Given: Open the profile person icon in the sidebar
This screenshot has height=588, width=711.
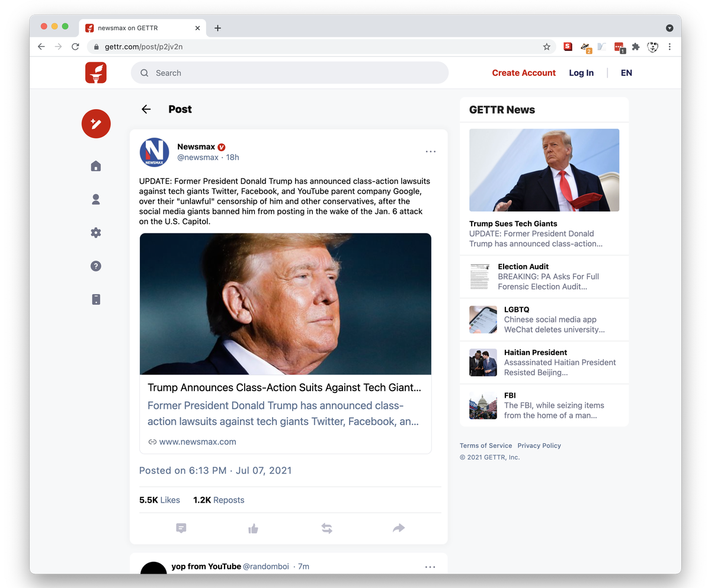Looking at the screenshot, I should [96, 200].
